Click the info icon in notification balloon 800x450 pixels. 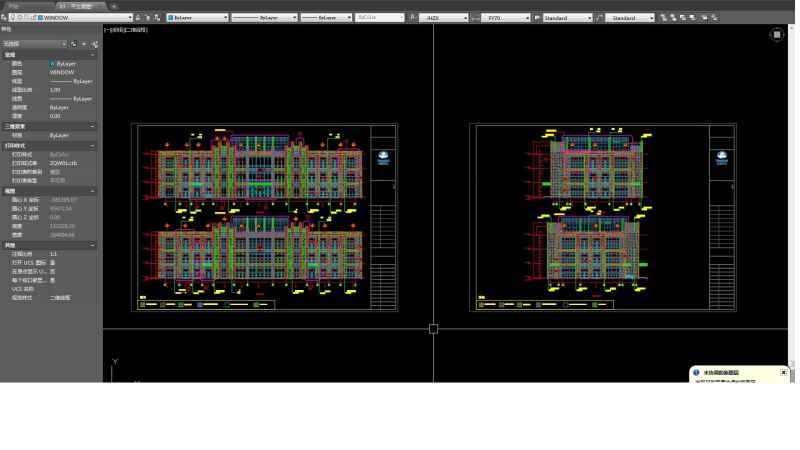(696, 372)
